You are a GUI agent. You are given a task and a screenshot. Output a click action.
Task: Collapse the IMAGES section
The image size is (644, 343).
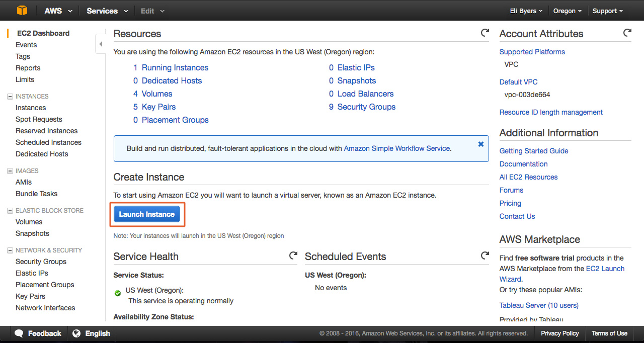pyautogui.click(x=10, y=170)
